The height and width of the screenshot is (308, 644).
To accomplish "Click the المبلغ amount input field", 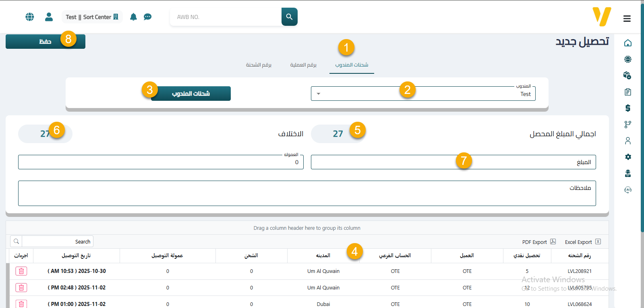I will (453, 162).
